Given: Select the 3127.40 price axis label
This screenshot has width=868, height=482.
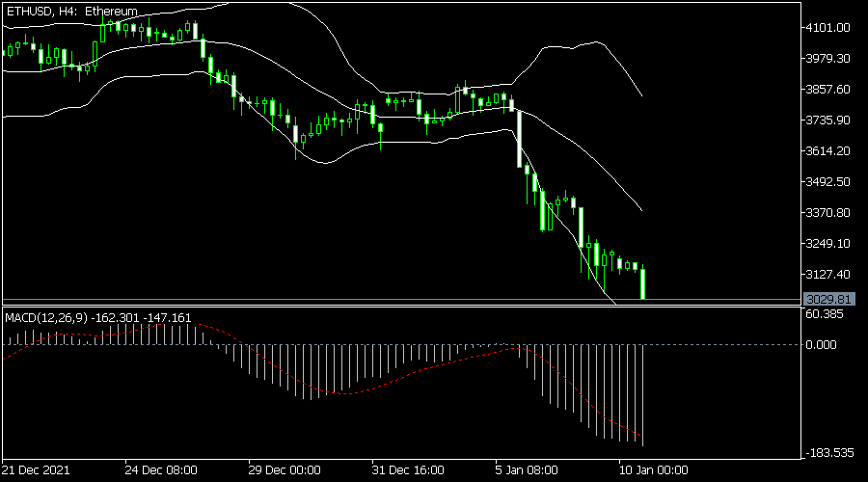Looking at the screenshot, I should click(827, 274).
